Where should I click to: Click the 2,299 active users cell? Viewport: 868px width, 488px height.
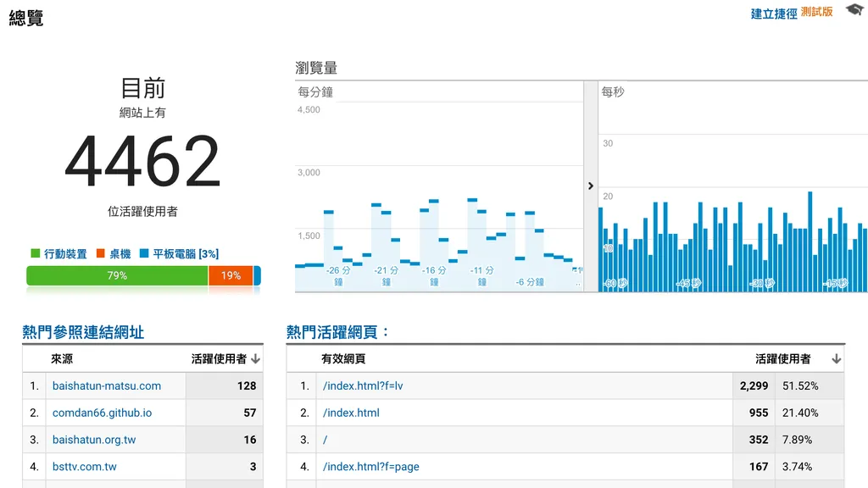coord(754,385)
